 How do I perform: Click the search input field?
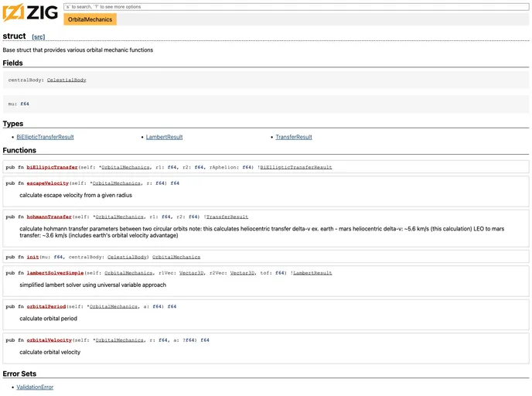[296, 6]
